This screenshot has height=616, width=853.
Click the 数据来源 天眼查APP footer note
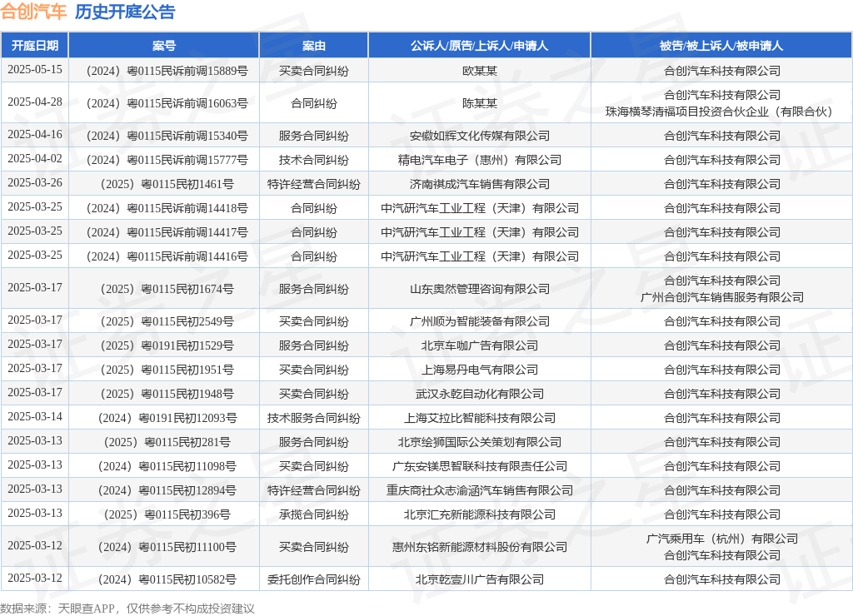(x=127, y=608)
